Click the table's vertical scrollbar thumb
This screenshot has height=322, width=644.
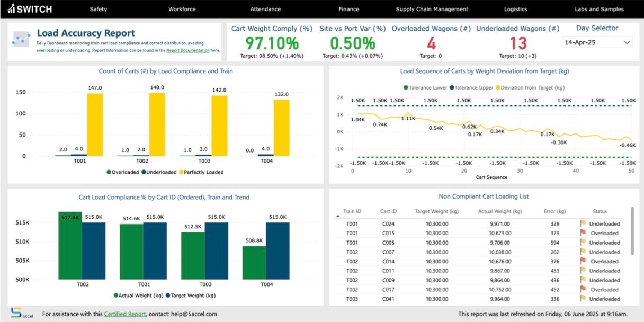coord(632,231)
